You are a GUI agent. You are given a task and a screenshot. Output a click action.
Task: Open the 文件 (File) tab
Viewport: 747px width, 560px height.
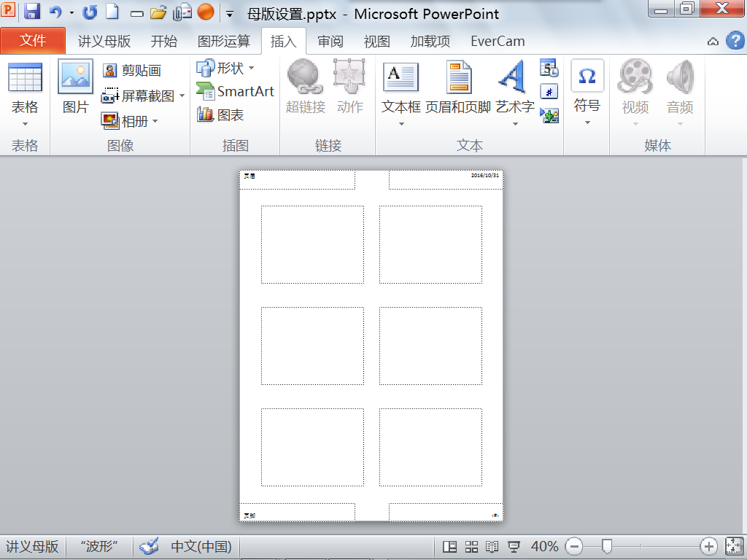[33, 41]
